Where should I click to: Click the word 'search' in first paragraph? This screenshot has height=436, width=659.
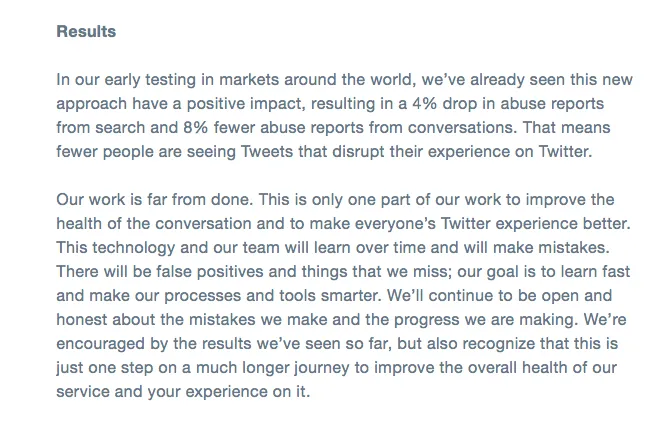(120, 127)
